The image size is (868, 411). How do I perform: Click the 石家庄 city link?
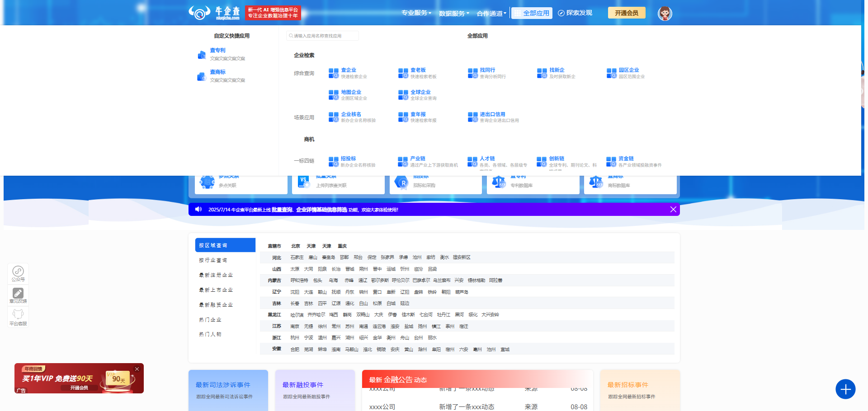pos(297,257)
